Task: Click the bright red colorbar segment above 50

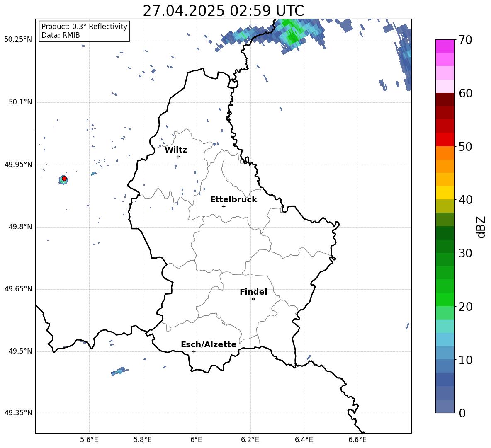Action: click(445, 140)
